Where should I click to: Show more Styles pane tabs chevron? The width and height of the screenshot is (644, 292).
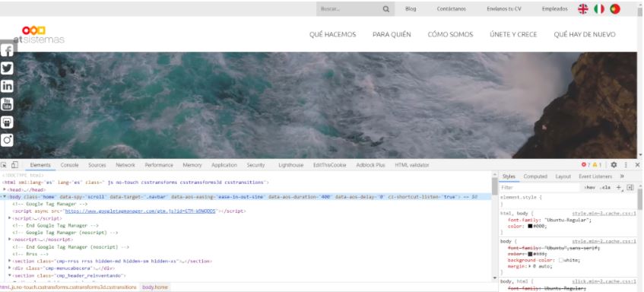point(622,176)
